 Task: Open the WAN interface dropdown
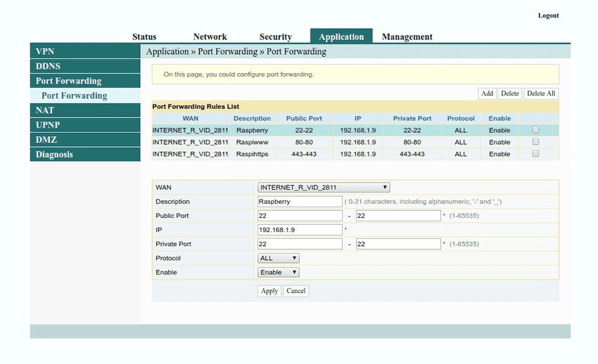point(324,188)
